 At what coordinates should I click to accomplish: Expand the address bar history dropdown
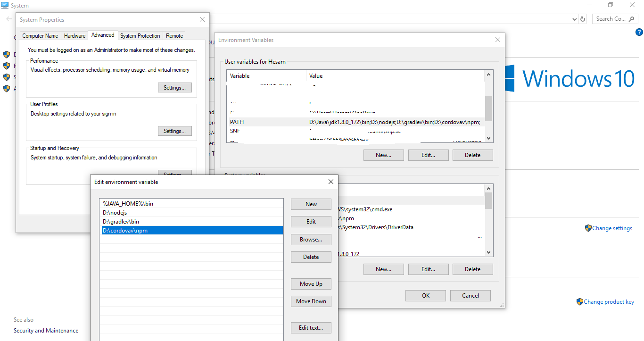point(574,19)
